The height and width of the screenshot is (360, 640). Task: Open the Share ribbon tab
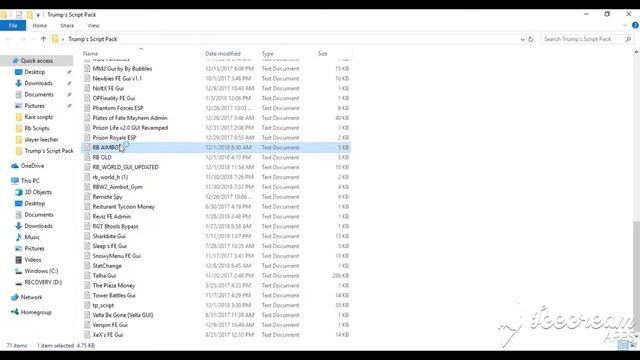pyautogui.click(x=67, y=26)
